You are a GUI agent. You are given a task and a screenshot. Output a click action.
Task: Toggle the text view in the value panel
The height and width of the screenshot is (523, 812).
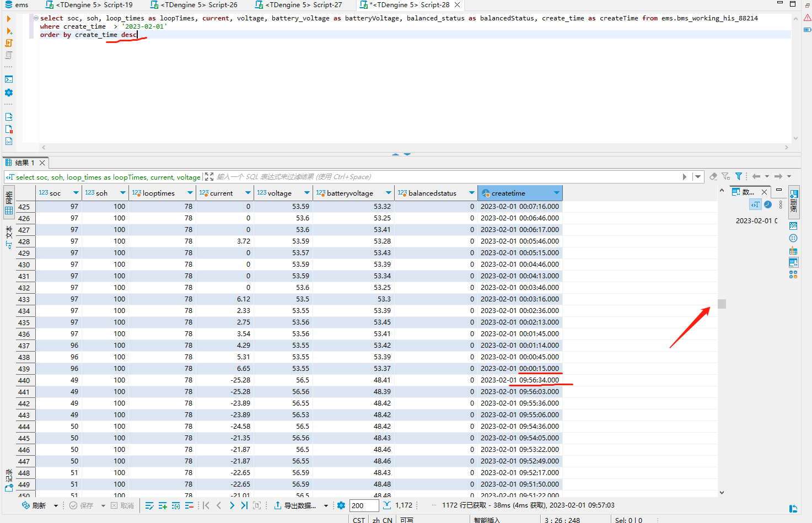tap(755, 204)
